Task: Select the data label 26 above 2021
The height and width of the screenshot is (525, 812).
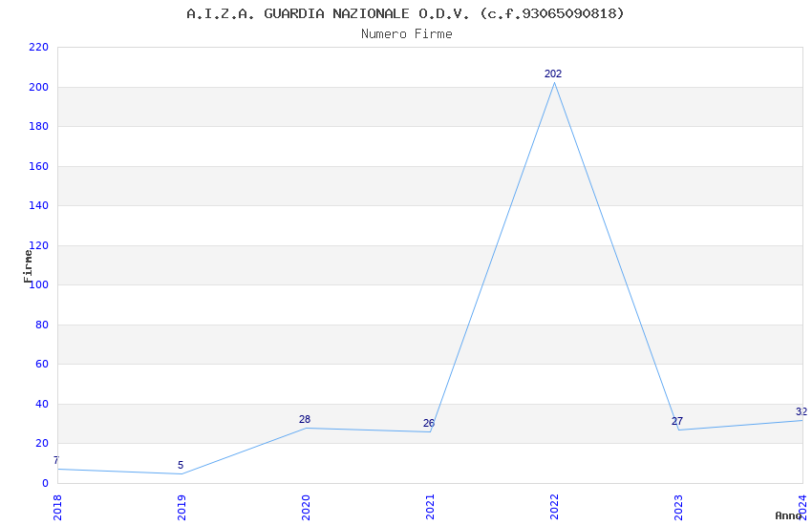Action: coord(429,423)
